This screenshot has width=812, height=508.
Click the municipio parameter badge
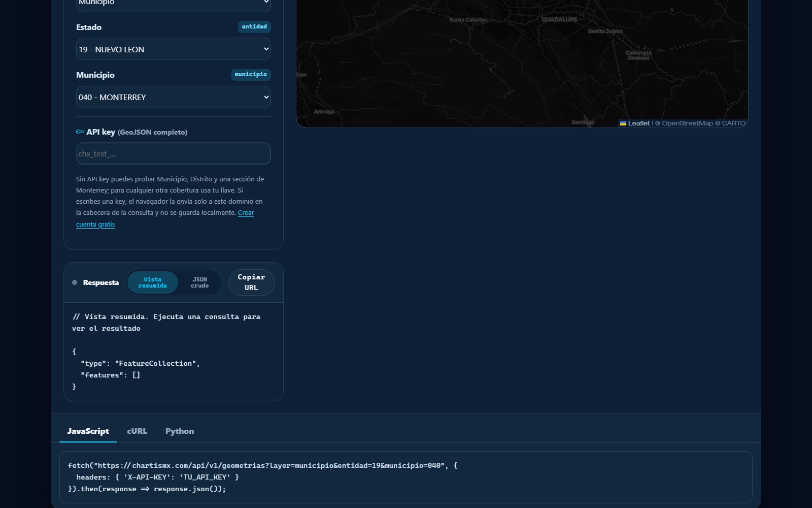[x=251, y=75]
